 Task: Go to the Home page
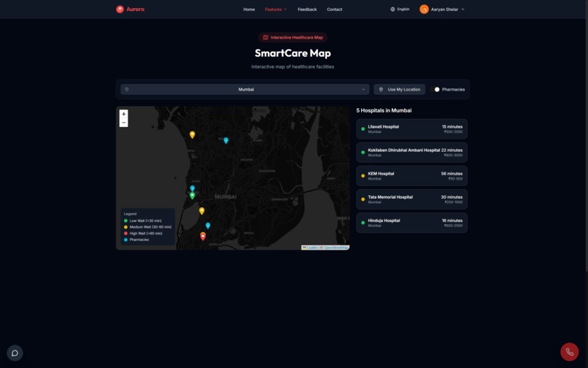249,9
